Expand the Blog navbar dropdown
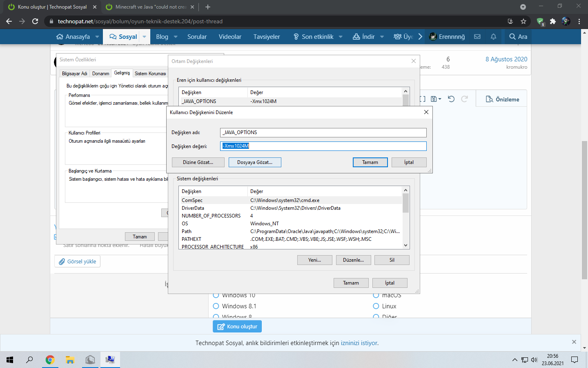 point(176,36)
